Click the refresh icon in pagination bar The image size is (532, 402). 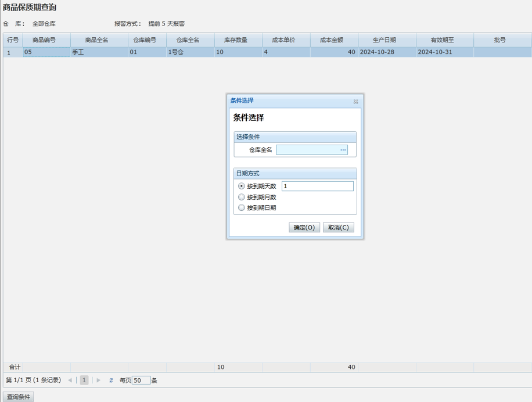[x=111, y=381]
